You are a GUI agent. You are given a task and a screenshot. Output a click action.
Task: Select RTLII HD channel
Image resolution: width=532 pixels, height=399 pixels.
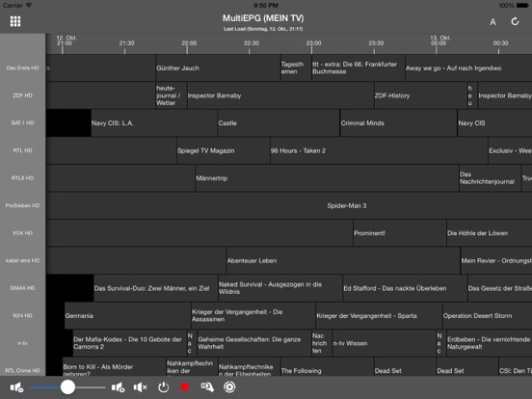(23, 177)
